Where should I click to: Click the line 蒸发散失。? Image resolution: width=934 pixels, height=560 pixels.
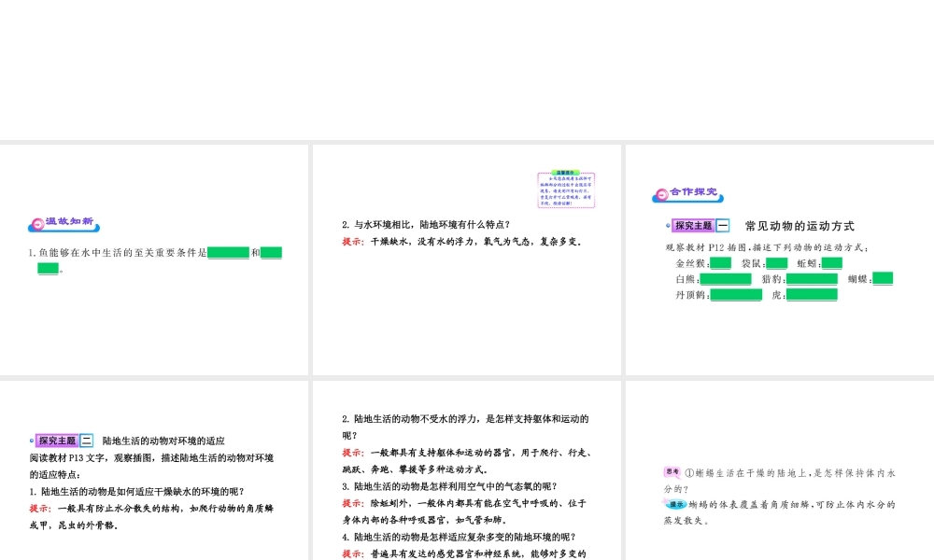pos(686,521)
